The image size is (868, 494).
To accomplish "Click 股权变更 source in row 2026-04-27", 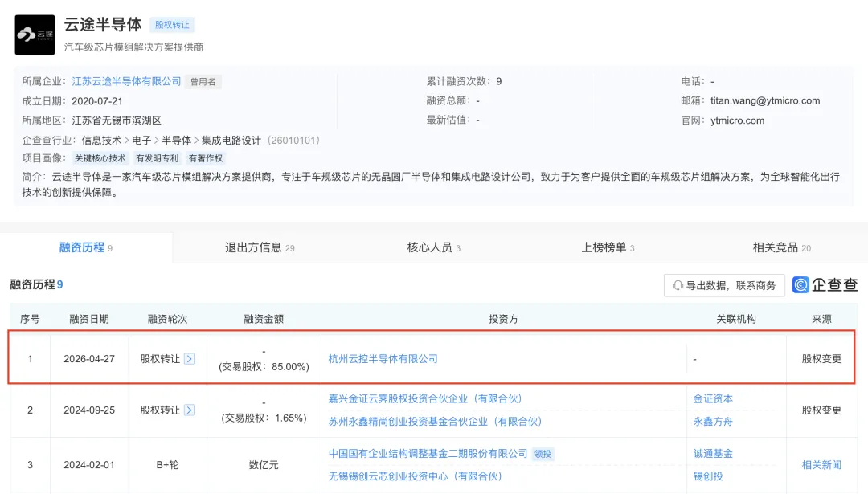I will coord(821,359).
